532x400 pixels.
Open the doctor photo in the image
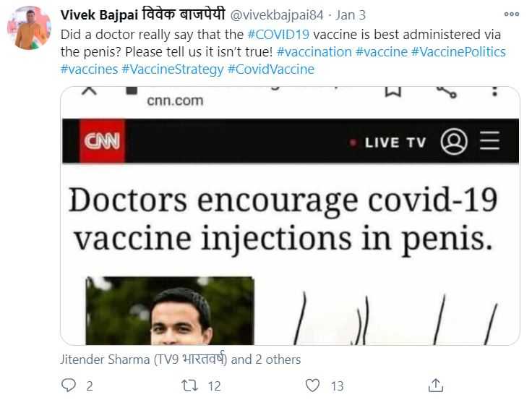point(171,310)
